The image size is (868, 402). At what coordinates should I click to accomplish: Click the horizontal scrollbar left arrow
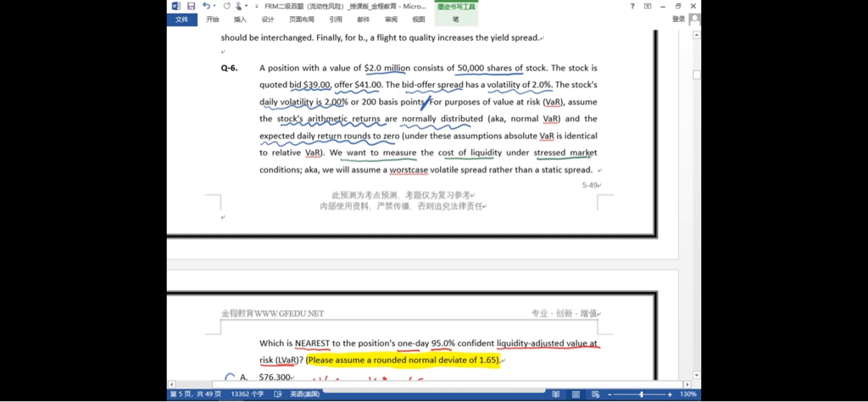coord(171,384)
